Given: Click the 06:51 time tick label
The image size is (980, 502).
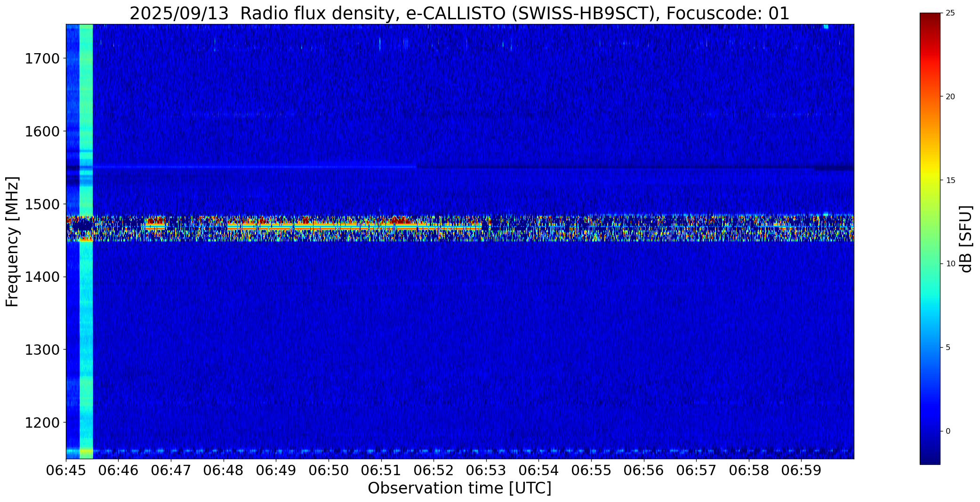Looking at the screenshot, I should (381, 470).
